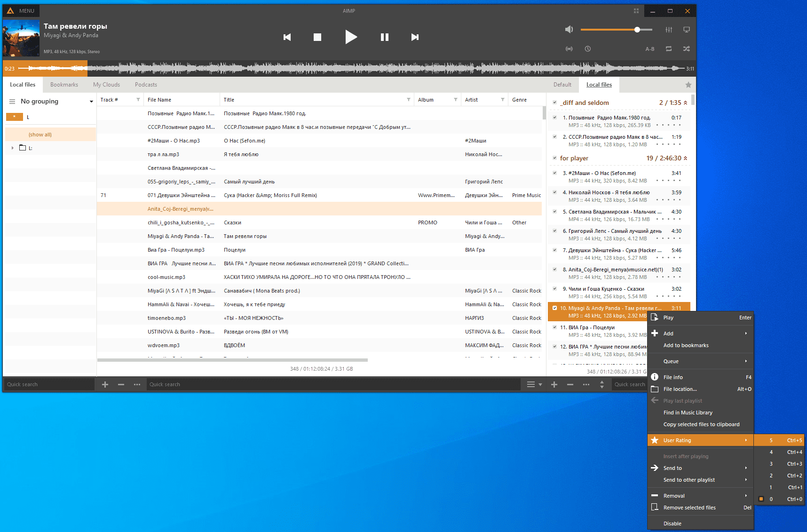Viewport: 807px width, 532px height.
Task: Remove files with the library minus icon
Action: point(121,384)
